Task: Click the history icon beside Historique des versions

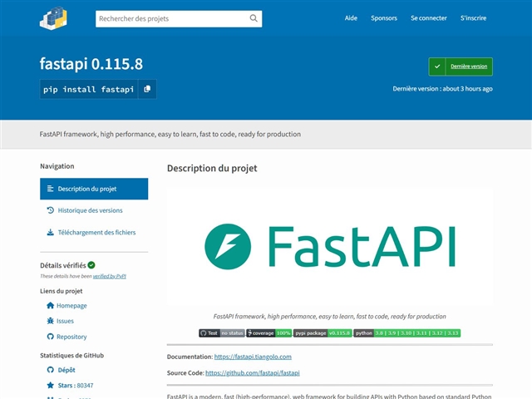Action: pos(50,210)
